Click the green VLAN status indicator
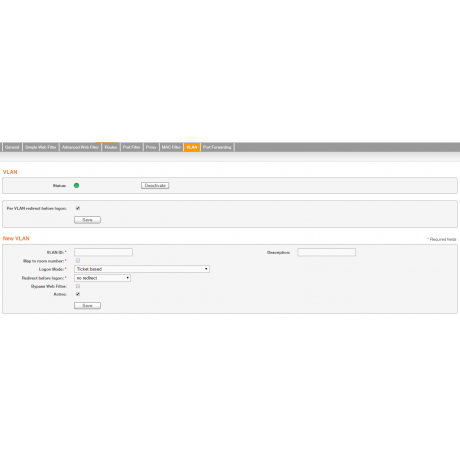Screen dimensions: 460x460 [x=76, y=186]
